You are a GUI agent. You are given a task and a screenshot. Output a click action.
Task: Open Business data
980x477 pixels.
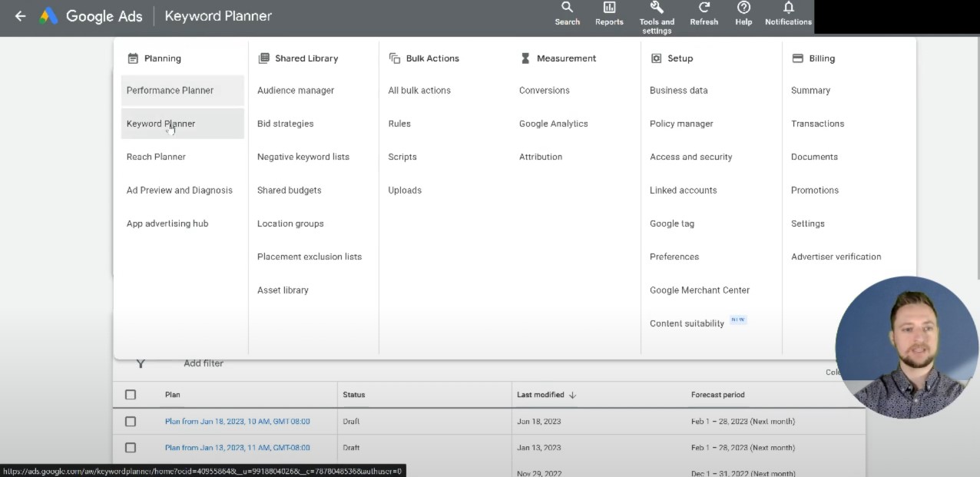point(679,91)
